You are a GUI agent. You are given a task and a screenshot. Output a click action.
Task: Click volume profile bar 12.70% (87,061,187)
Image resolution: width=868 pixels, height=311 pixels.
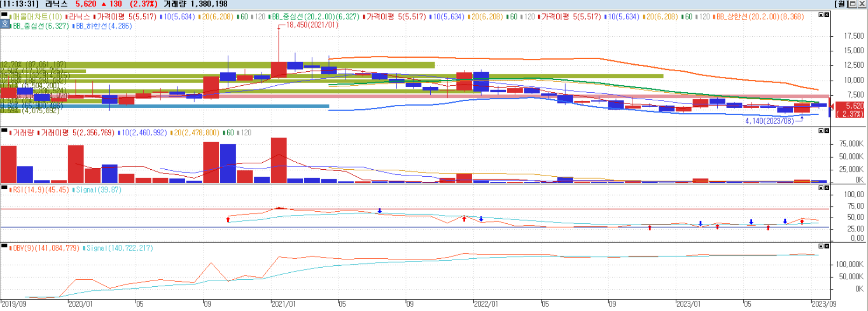[x=217, y=65]
